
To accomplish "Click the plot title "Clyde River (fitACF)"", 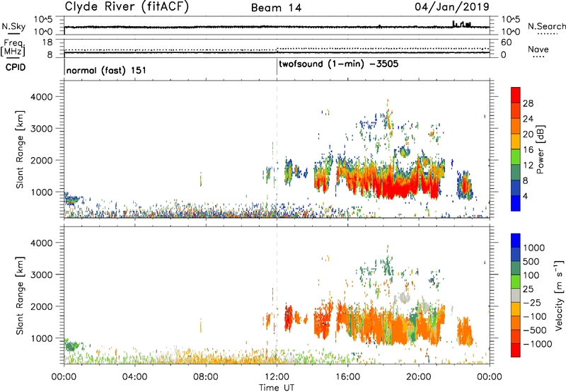I will coord(127,6).
